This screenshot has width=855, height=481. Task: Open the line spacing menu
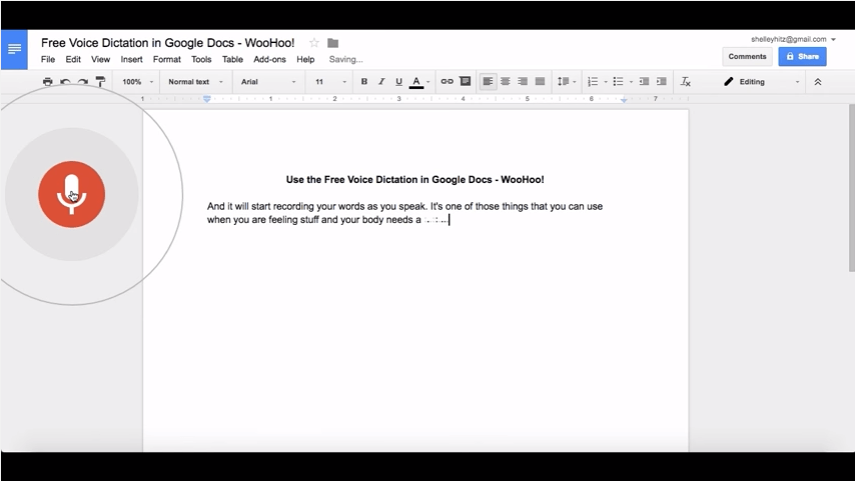click(567, 82)
